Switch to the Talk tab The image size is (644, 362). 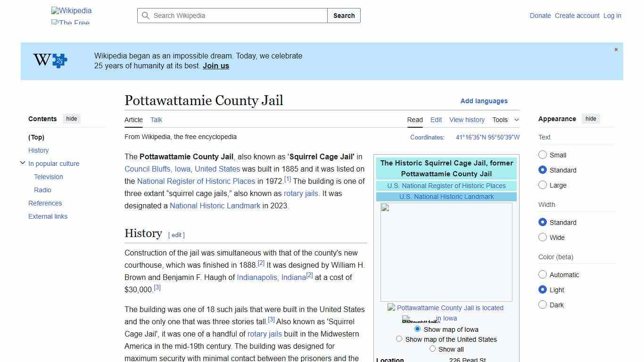(x=156, y=120)
